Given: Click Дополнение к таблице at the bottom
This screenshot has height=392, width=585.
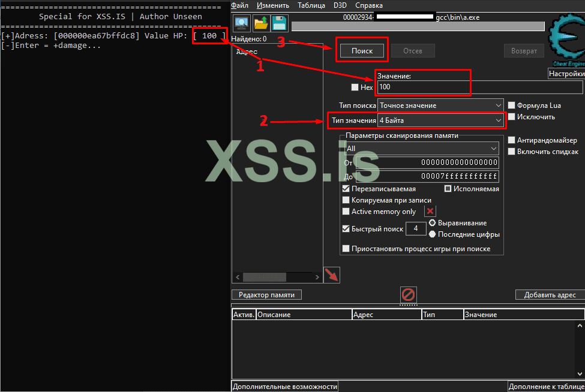Looking at the screenshot, I should coord(546,387).
